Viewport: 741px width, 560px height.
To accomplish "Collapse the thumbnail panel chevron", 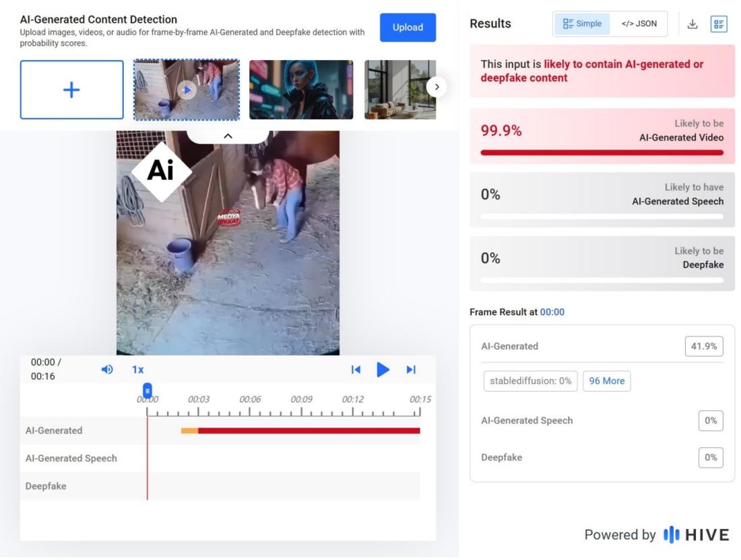I will [x=228, y=136].
